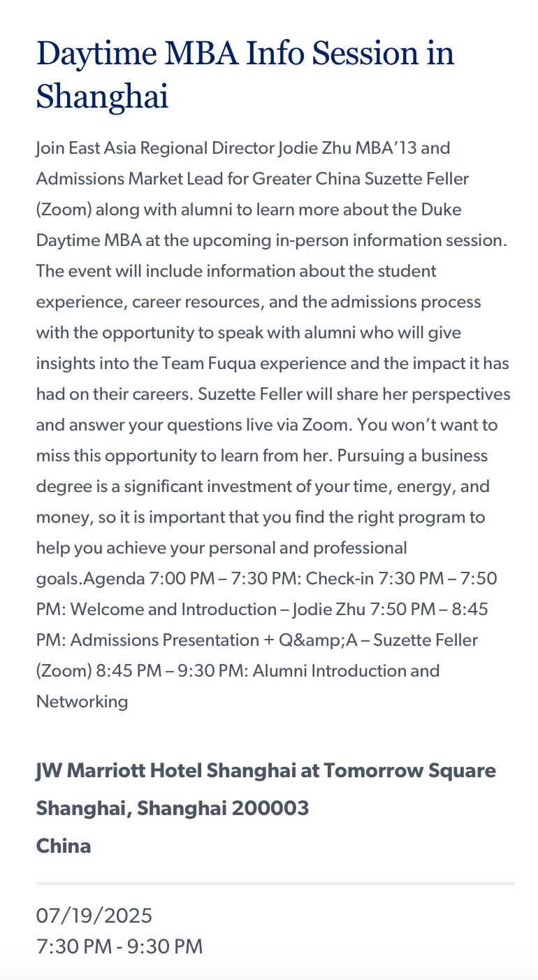Open the Daytime MBA Info Session in Shanghai title
The height and width of the screenshot is (980, 538).
pos(245,75)
